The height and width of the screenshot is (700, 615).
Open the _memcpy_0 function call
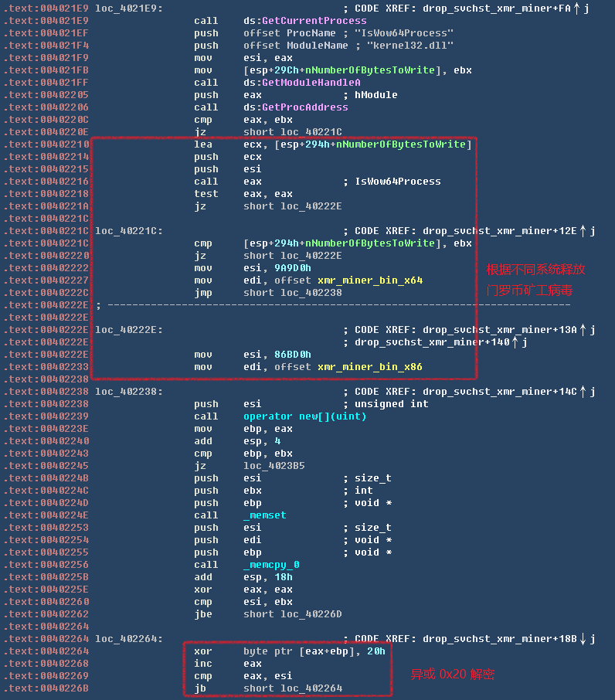click(x=270, y=565)
